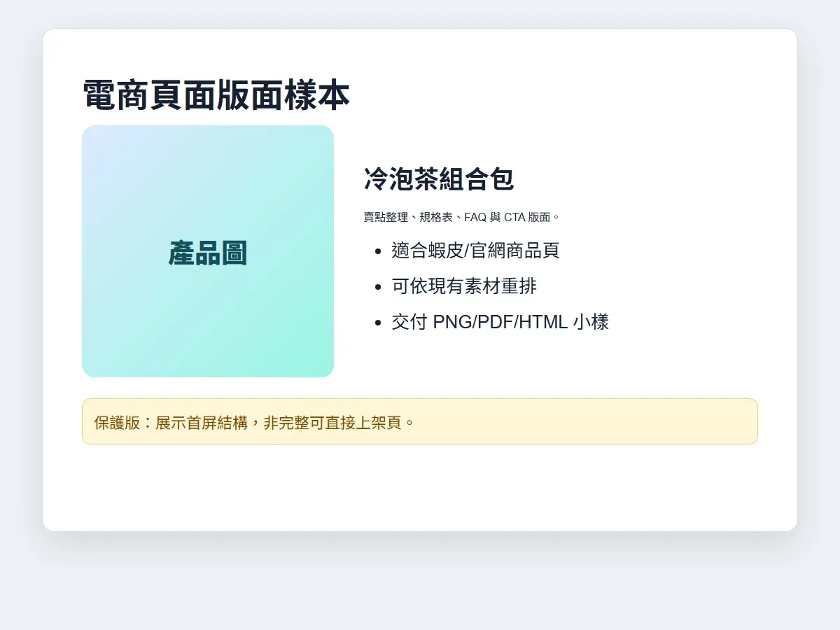This screenshot has width=840, height=630.
Task: Select the bullet 可依現有素材重排
Action: pyautogui.click(x=465, y=286)
